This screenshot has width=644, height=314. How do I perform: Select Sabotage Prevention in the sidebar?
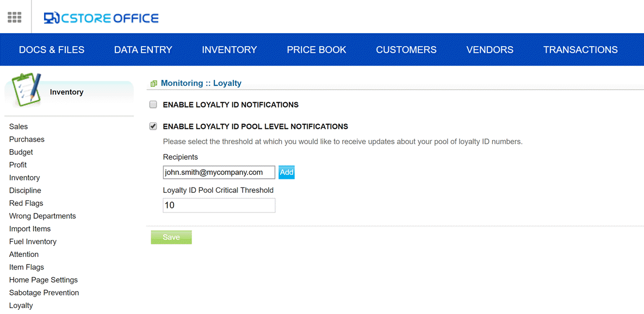click(44, 293)
